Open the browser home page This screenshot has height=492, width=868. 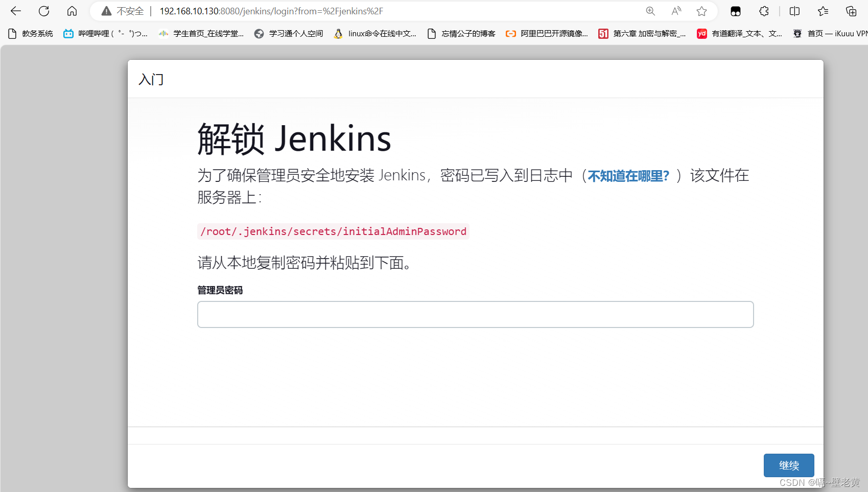(72, 11)
